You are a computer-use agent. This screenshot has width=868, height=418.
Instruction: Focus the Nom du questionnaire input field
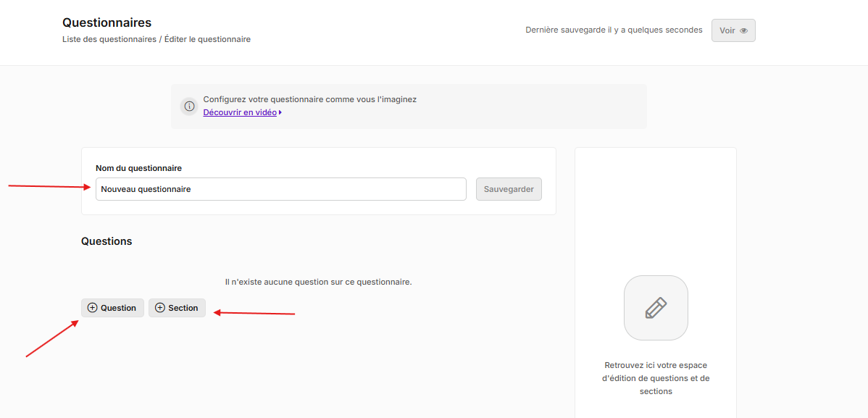point(280,189)
